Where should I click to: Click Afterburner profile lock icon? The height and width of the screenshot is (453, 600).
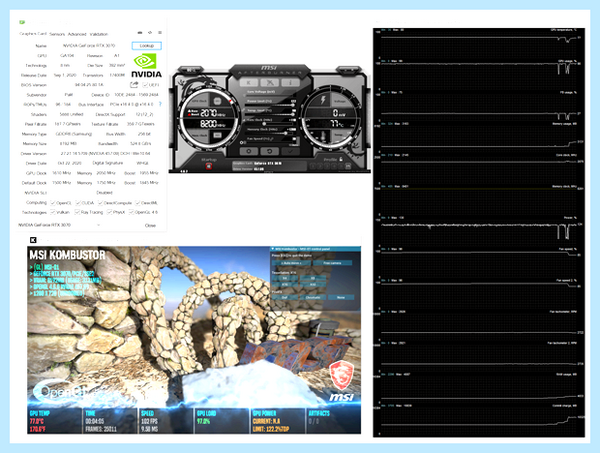(x=341, y=159)
